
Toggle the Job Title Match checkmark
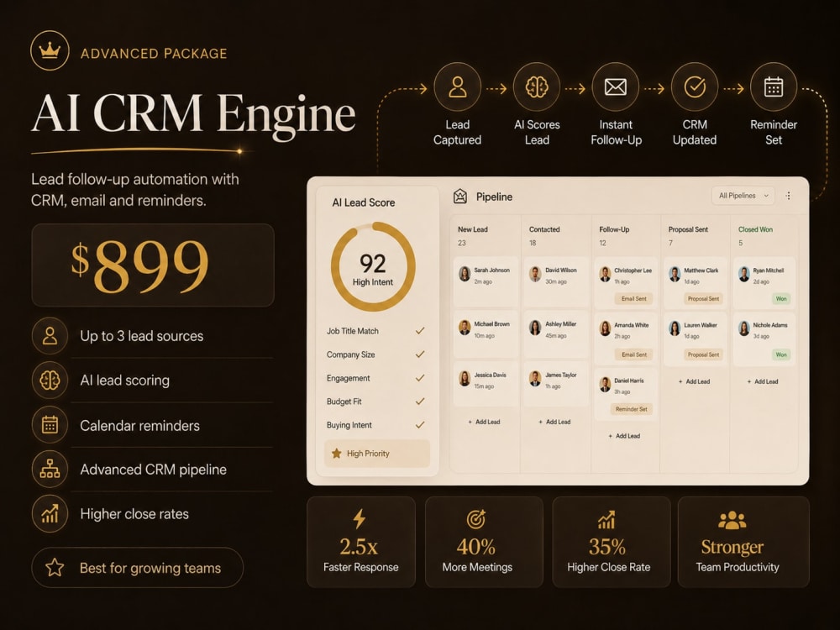tap(420, 331)
